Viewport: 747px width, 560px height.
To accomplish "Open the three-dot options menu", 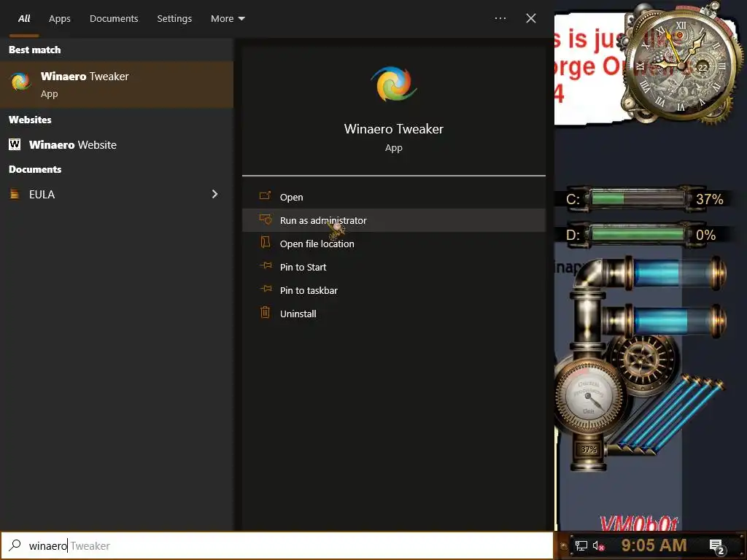I will [x=500, y=18].
